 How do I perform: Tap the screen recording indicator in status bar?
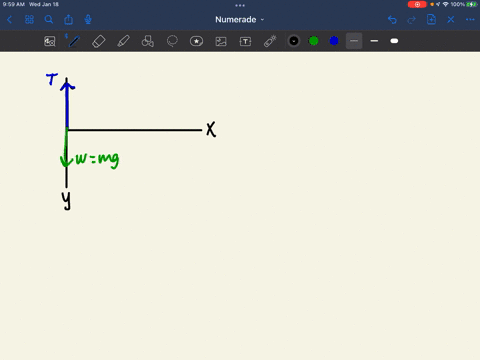(417, 4)
